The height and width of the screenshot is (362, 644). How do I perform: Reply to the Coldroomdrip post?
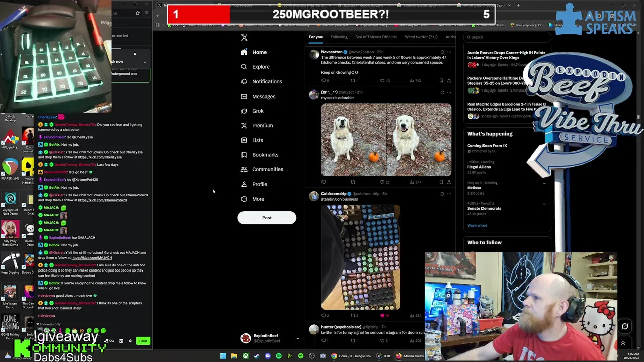[324, 316]
